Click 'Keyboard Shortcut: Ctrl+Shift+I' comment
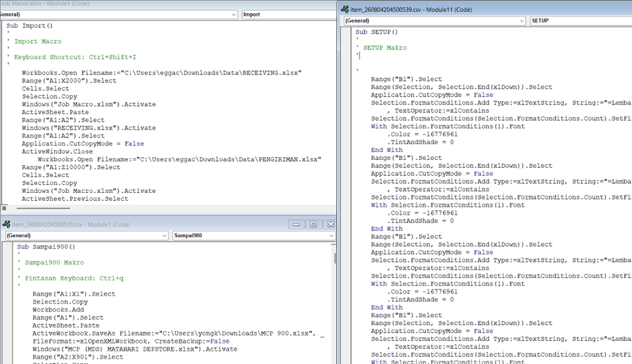Viewport: 632px width, 364px height. click(x=75, y=57)
